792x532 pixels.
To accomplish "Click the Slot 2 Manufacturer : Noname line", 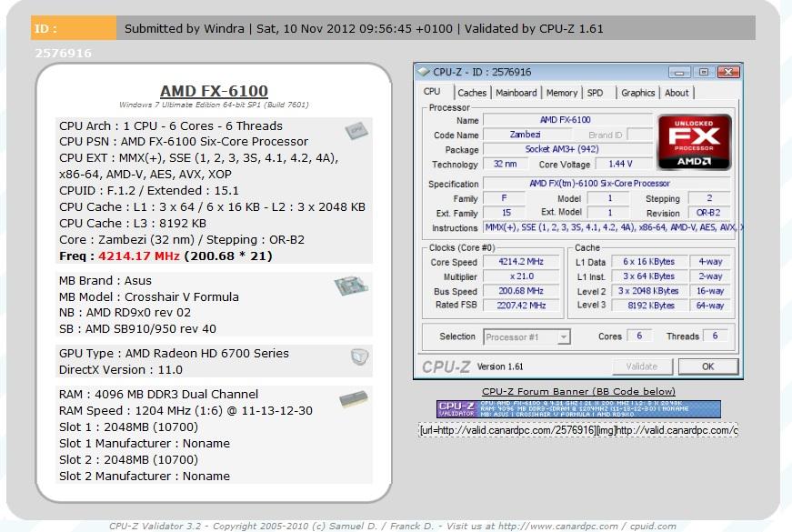I will pyautogui.click(x=145, y=476).
